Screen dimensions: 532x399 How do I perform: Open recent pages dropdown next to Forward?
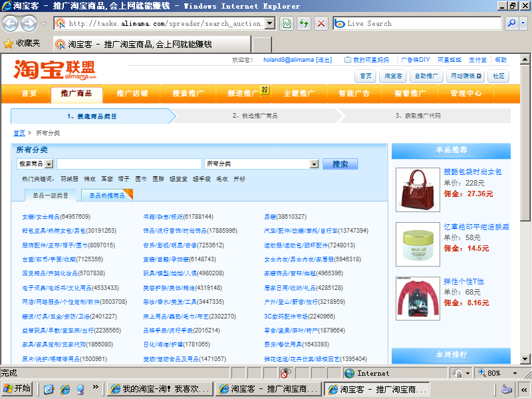click(x=43, y=24)
